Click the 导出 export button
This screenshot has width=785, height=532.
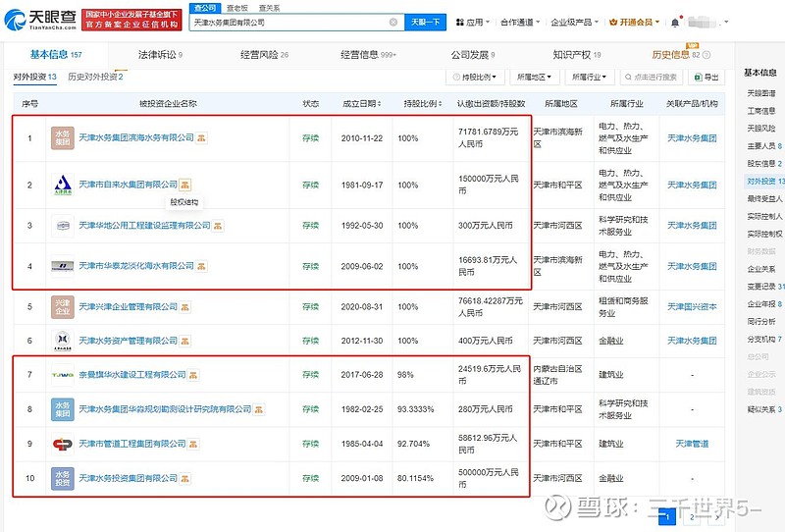click(706, 78)
